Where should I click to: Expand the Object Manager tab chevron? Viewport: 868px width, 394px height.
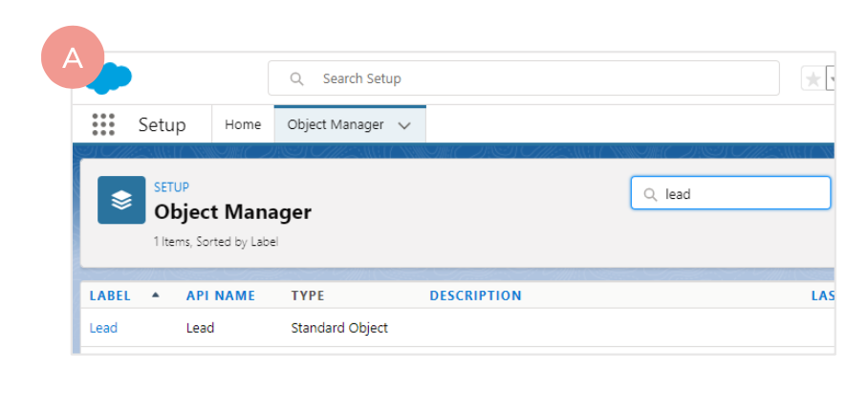[404, 125]
